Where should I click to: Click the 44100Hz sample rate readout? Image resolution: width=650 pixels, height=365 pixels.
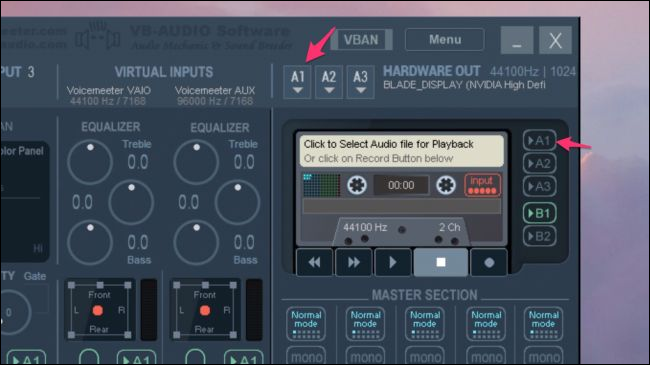(514, 72)
